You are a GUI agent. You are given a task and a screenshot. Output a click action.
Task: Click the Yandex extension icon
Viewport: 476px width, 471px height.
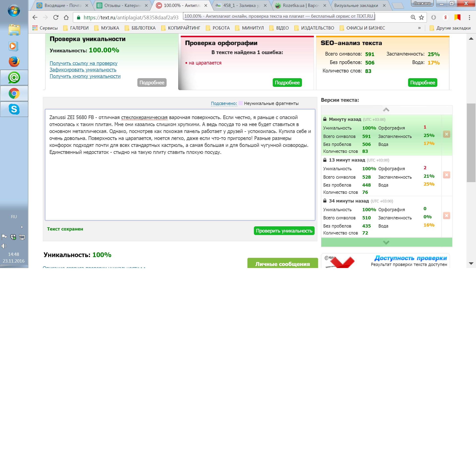446,17
